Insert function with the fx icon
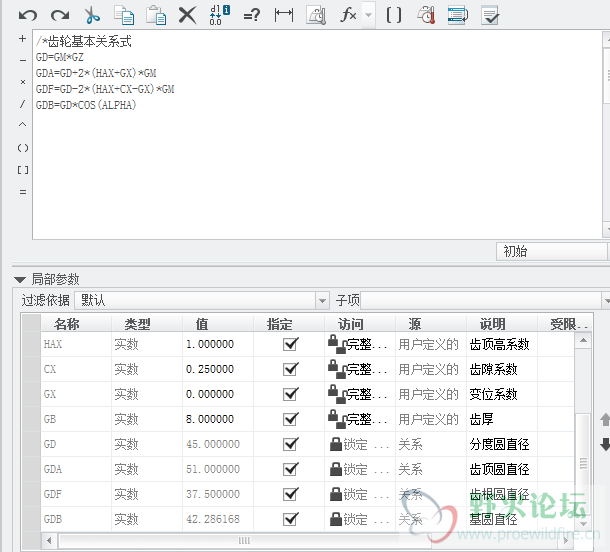The width and height of the screenshot is (610, 552). pos(348,15)
